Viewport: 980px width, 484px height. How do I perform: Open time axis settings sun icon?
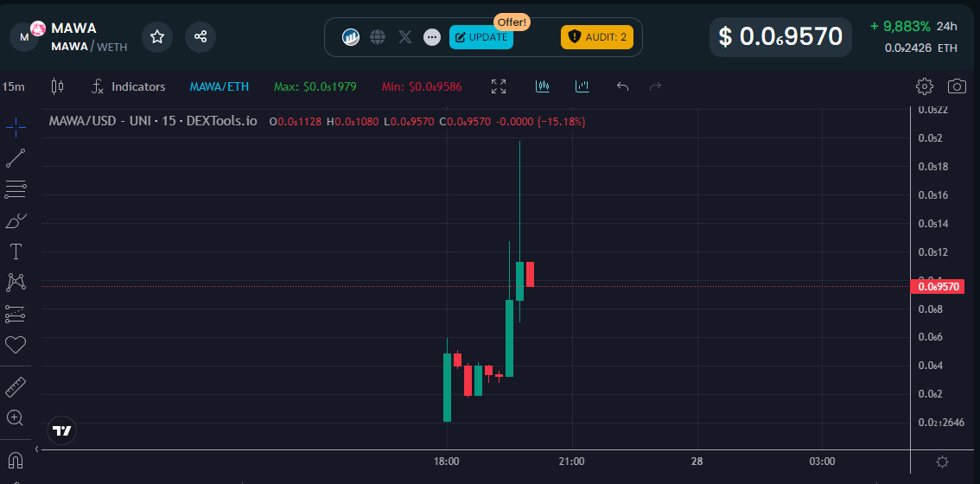coord(943,462)
